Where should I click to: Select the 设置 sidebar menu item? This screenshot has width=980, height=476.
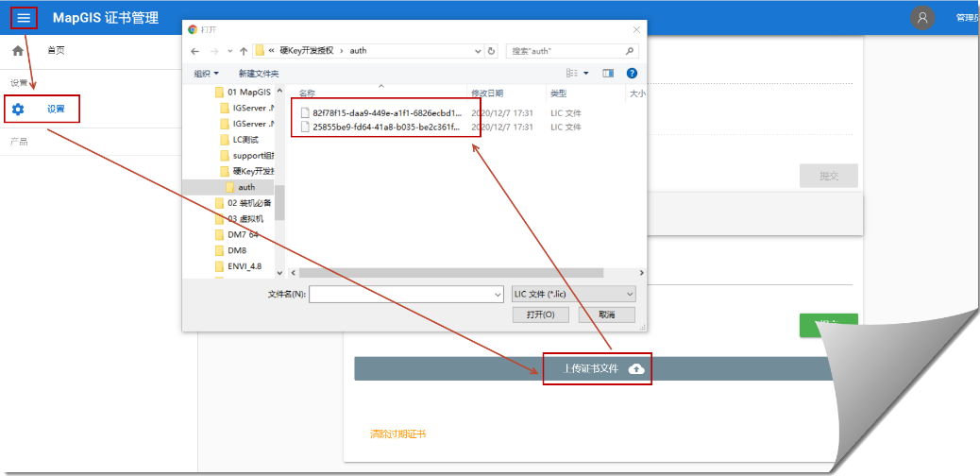coord(56,110)
